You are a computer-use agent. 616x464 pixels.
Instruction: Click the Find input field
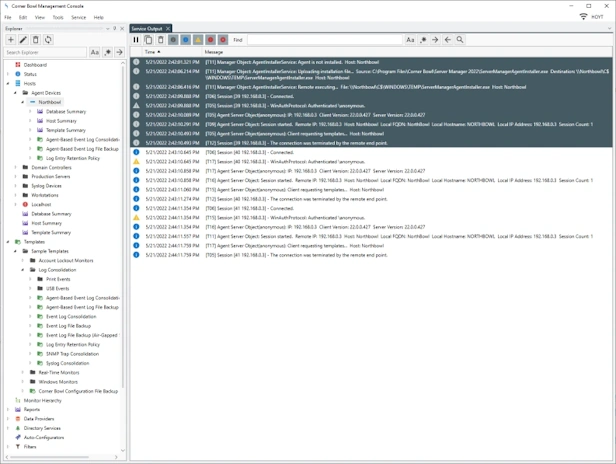coord(325,40)
